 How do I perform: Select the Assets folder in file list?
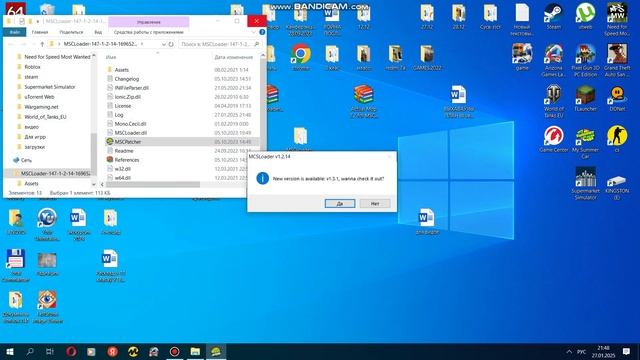point(122,70)
